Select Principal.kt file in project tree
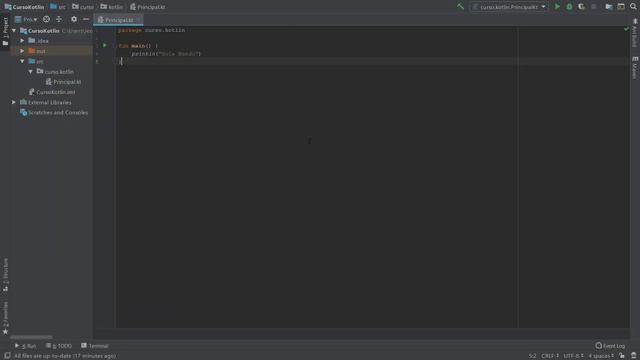The width and height of the screenshot is (640, 360). pos(63,82)
